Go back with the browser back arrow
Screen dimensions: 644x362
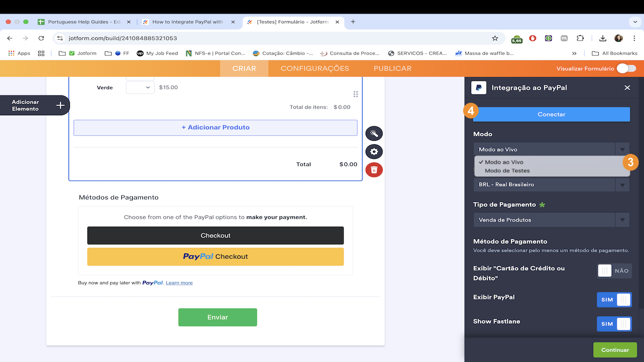pos(10,38)
